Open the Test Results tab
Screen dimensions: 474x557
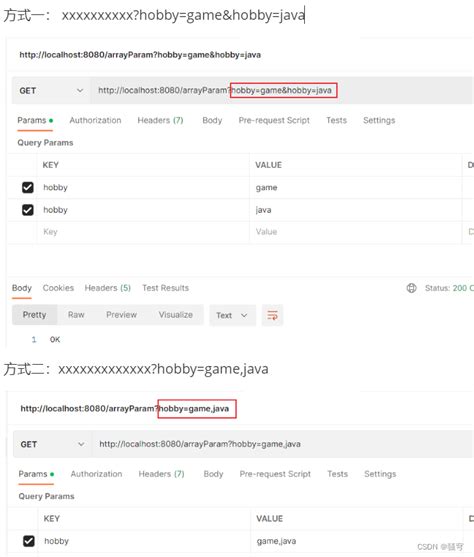click(x=166, y=288)
